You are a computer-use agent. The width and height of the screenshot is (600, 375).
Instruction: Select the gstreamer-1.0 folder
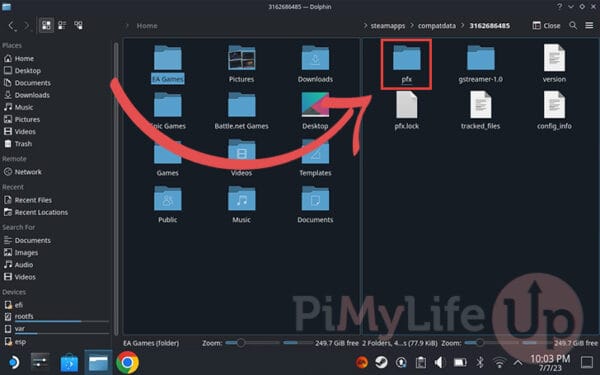point(481,64)
